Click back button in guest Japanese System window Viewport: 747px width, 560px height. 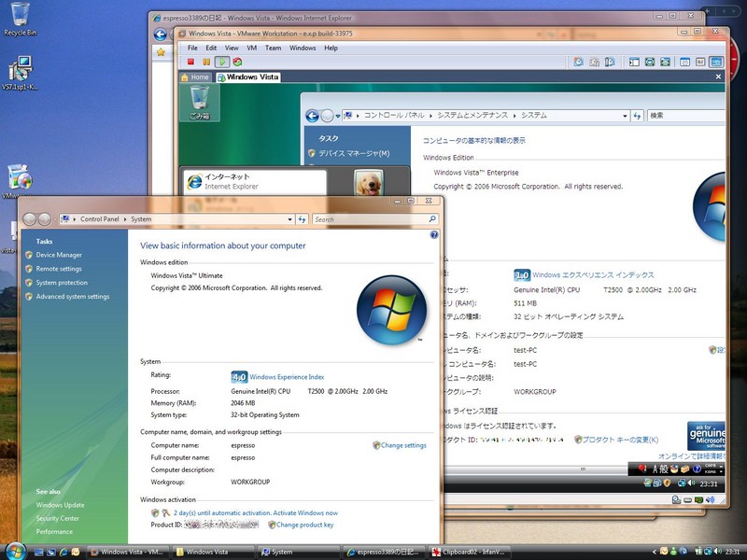[x=312, y=116]
